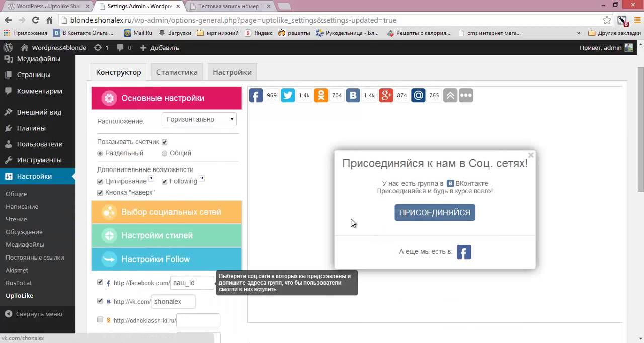
Task: Toggle the Показывать счетчик checkbox
Action: tap(164, 142)
